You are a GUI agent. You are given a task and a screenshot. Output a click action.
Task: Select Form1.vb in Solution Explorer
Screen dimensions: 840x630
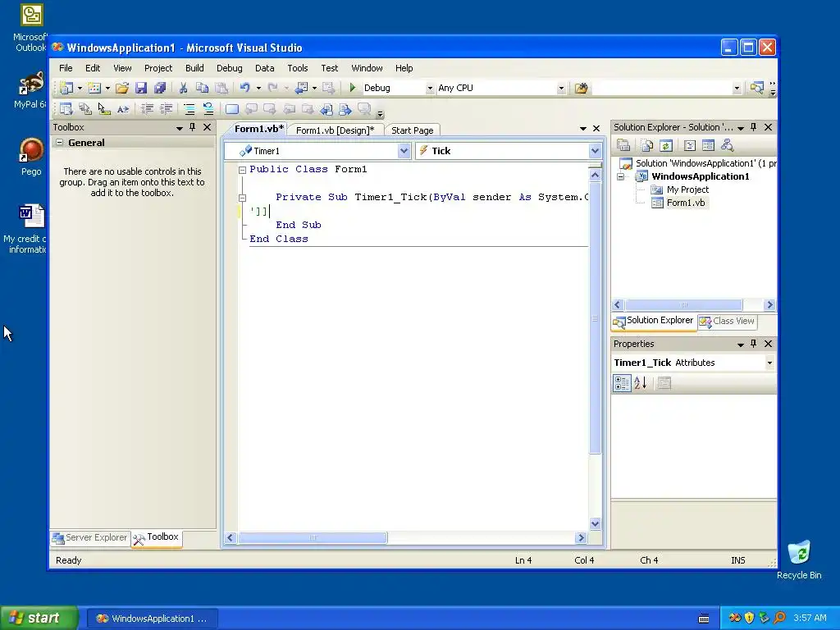pos(685,203)
